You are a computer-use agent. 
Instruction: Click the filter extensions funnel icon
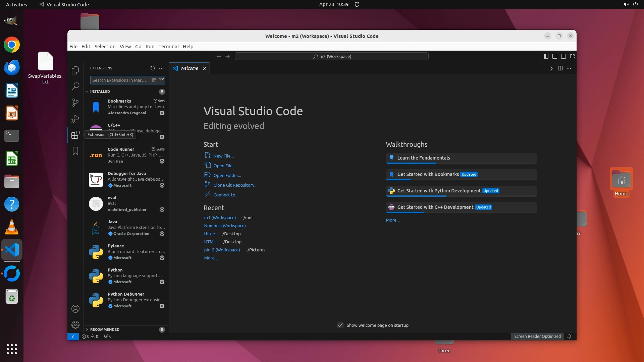(x=161, y=80)
